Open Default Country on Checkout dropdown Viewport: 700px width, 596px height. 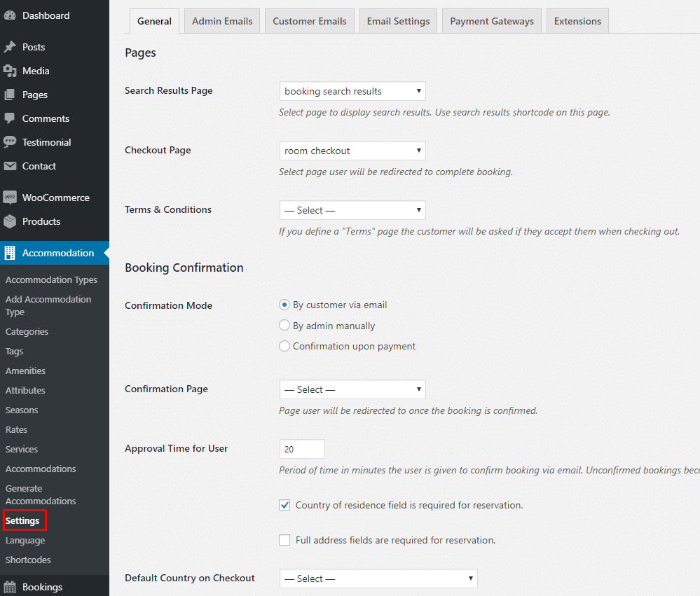[x=378, y=578]
